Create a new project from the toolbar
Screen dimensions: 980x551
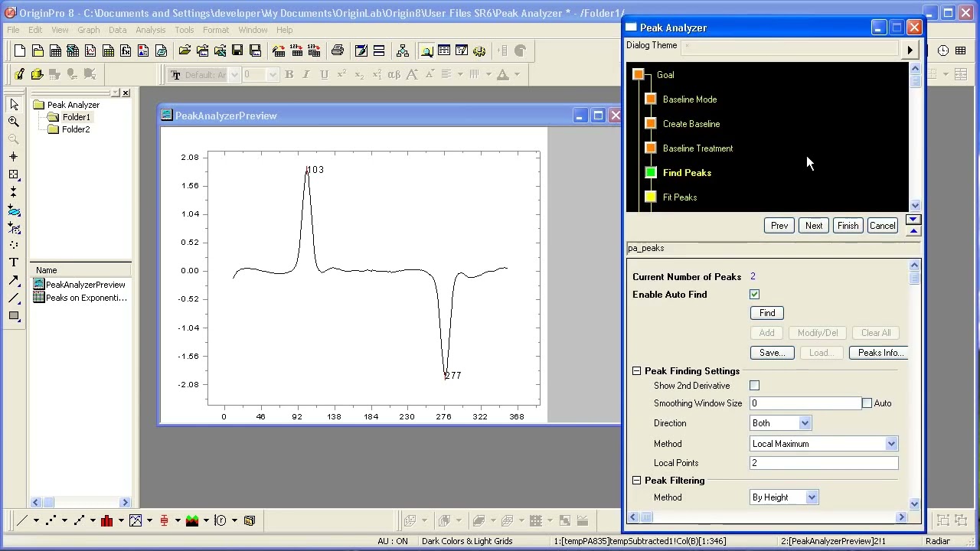(20, 51)
